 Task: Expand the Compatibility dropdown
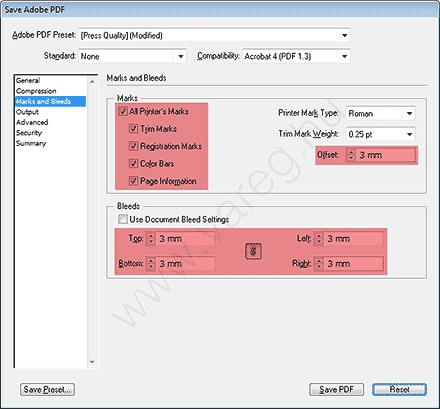click(x=345, y=56)
